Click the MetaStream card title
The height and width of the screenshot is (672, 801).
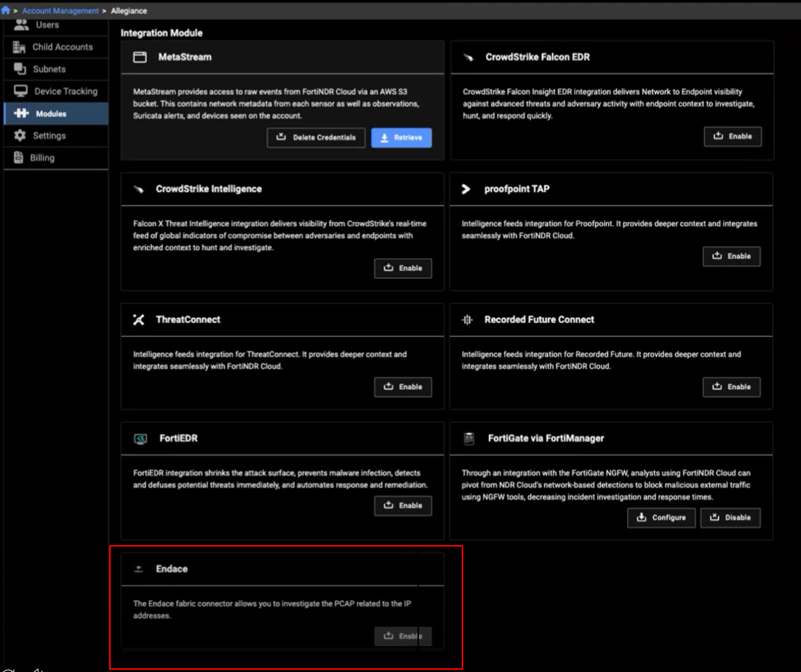[x=185, y=58]
